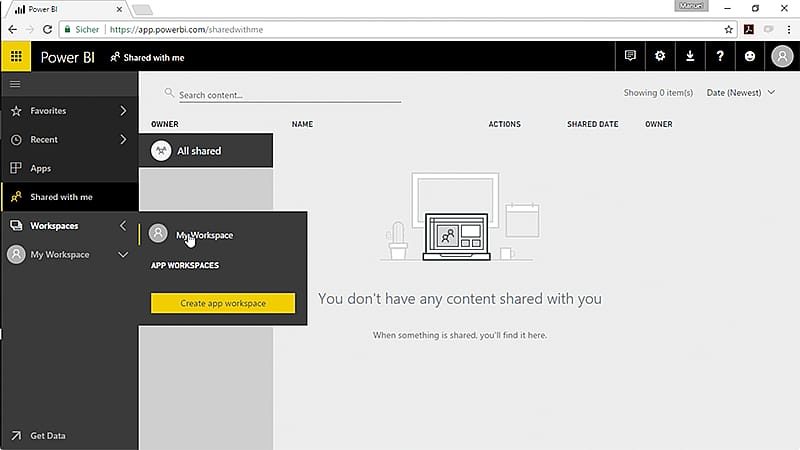This screenshot has width=800, height=450.
Task: Click the Manuel user badge in title bar
Action: pyautogui.click(x=691, y=6)
